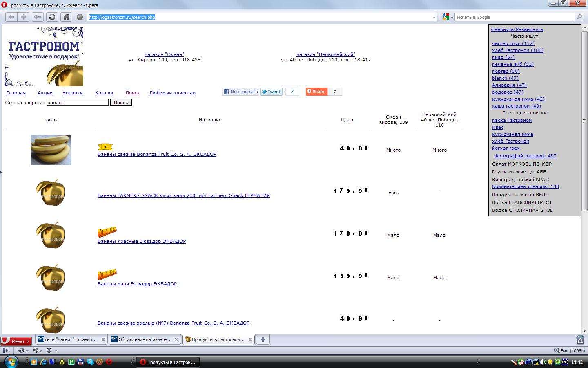Click the пасха Гастроном recent search link
The width and height of the screenshot is (588, 368).
tap(512, 120)
